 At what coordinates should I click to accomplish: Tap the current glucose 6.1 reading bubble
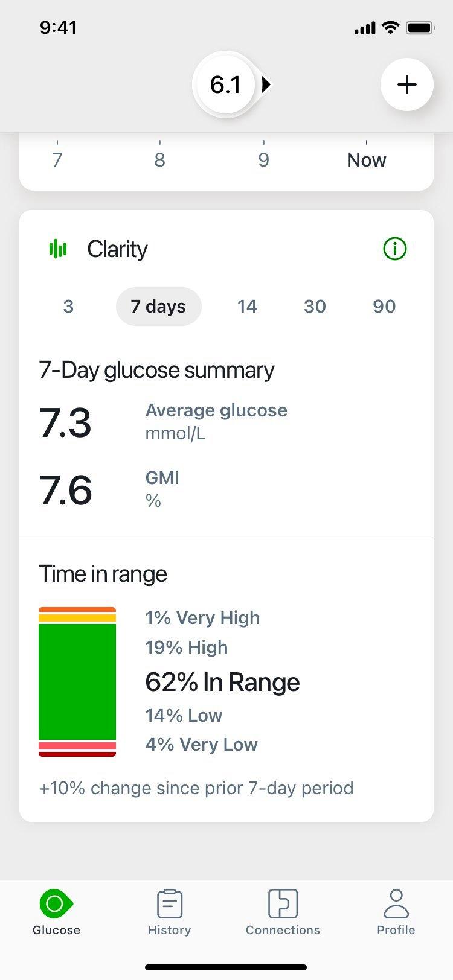(x=225, y=84)
